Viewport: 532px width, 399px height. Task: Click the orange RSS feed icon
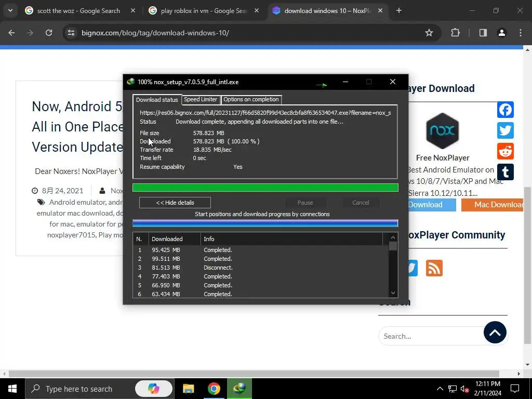434,268
